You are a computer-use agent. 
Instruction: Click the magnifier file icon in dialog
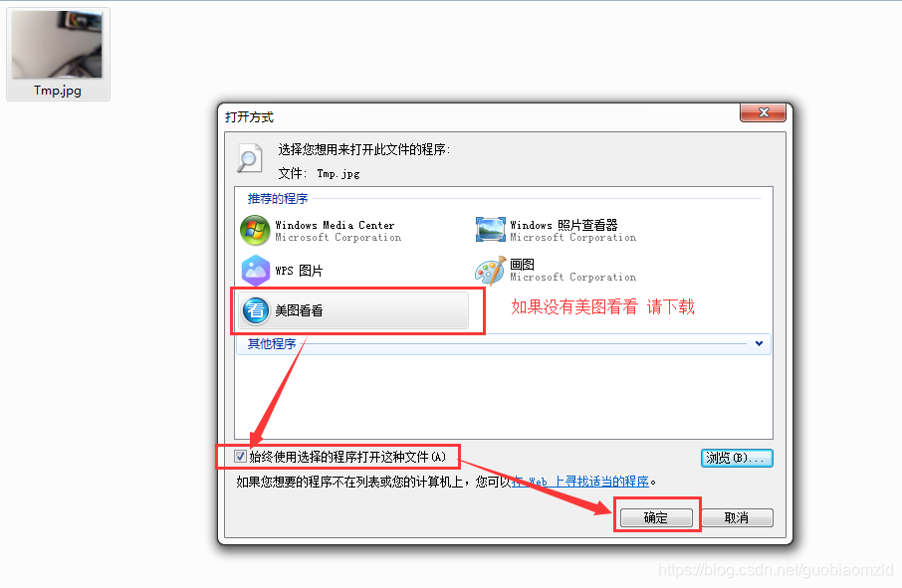coord(250,158)
